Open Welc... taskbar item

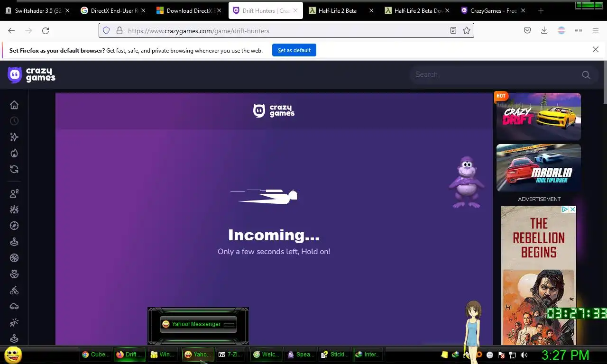coord(267,355)
